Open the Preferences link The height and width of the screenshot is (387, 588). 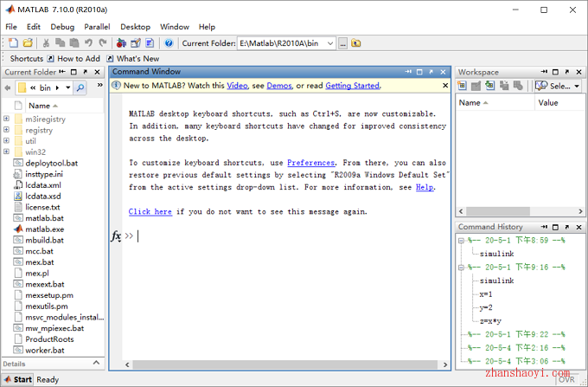[311, 163]
